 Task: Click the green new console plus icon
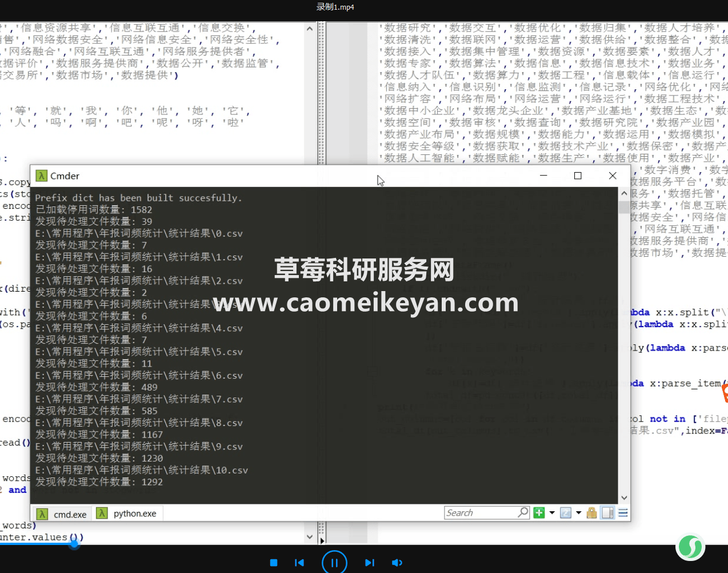(539, 512)
